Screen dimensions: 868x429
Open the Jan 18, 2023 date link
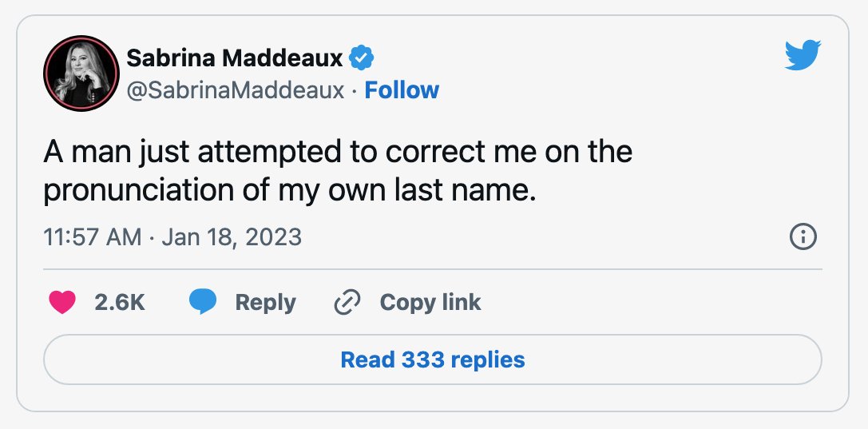(x=232, y=237)
